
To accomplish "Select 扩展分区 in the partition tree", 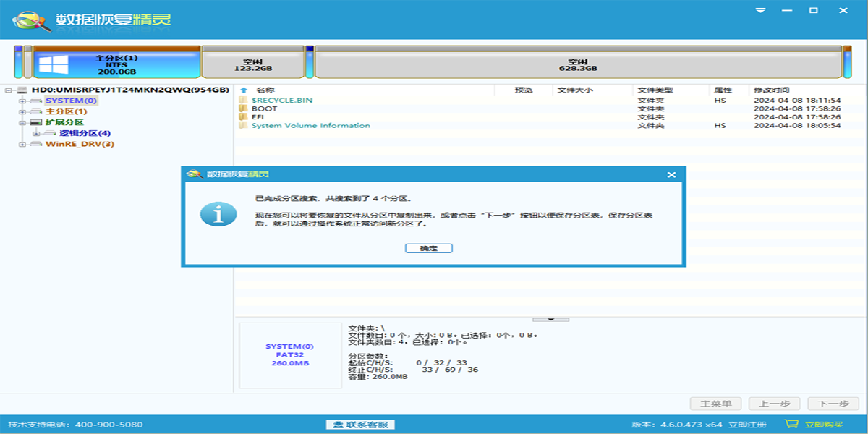I will click(64, 122).
